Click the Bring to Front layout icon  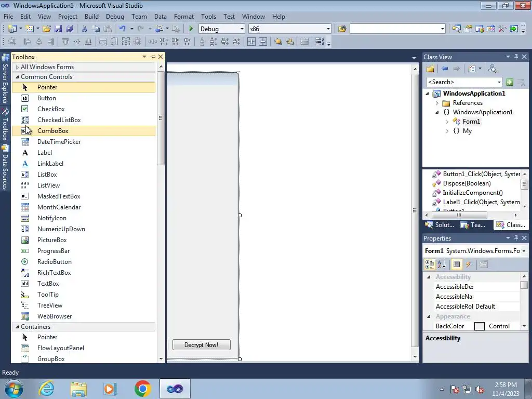click(278, 42)
